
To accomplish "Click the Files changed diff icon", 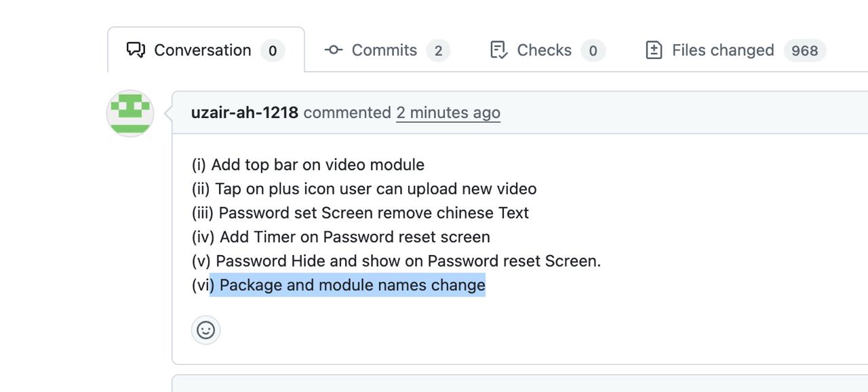I will (654, 50).
